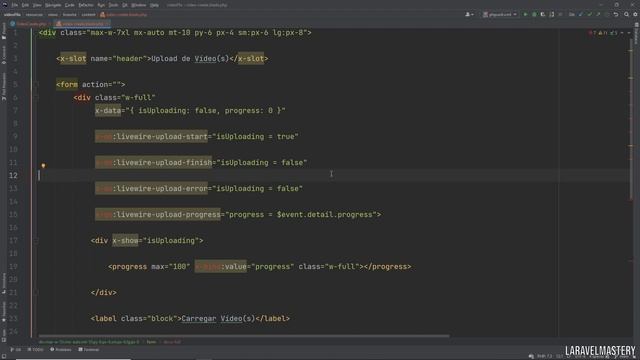Collapse the form tag fold marker
640x360 pixels.
(36, 84)
